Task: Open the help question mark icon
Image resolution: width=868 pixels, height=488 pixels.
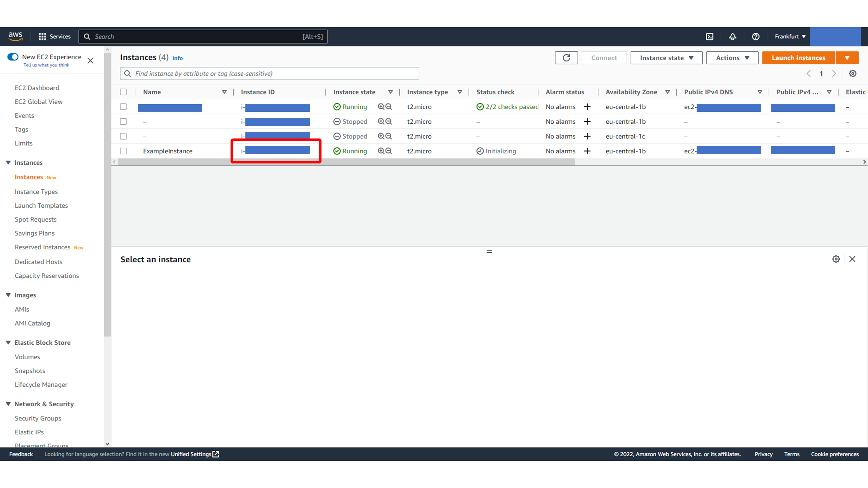Action: 755,36
